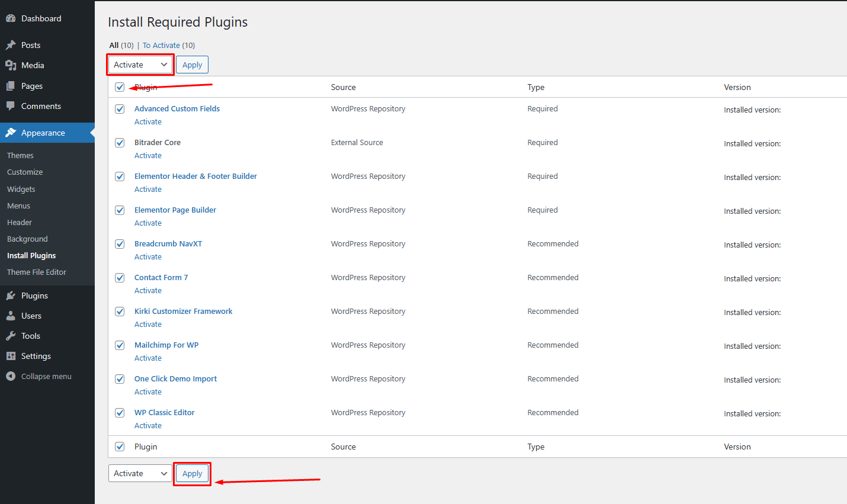The height and width of the screenshot is (504, 847).
Task: Open Media via its sidebar icon
Action: pyautogui.click(x=11, y=65)
